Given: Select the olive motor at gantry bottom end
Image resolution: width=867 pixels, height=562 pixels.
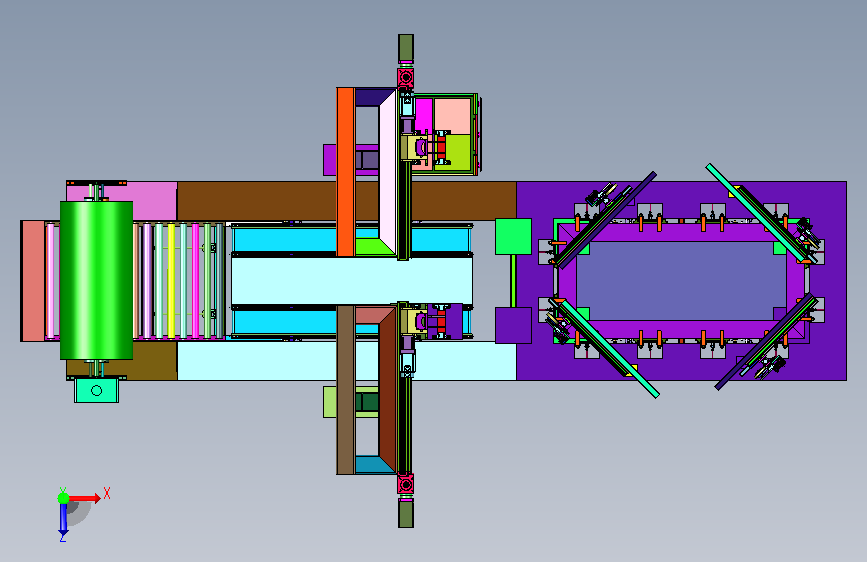Looking at the screenshot, I should click(x=406, y=513).
